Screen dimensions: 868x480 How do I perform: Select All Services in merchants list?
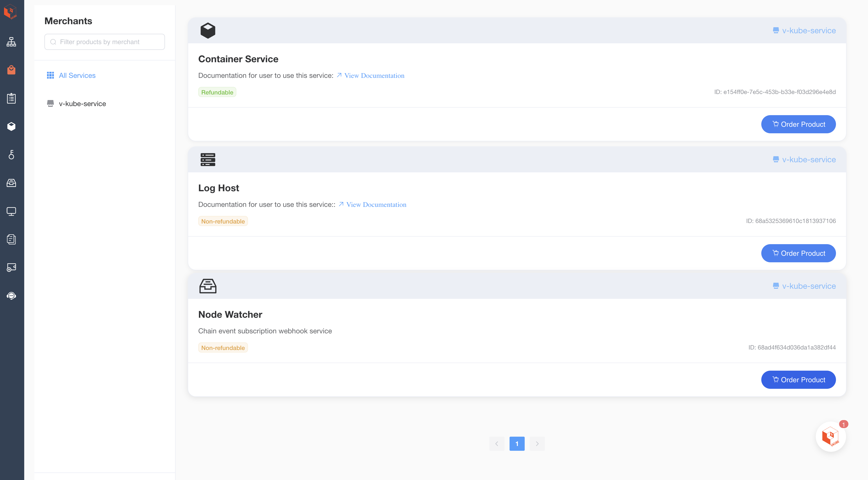77,75
